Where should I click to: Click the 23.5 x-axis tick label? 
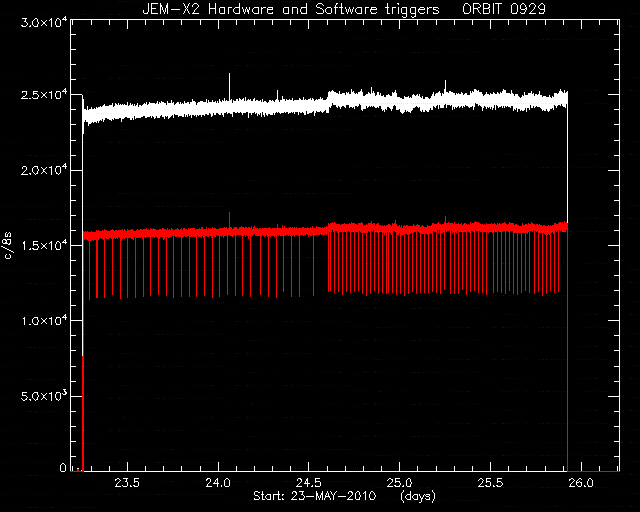(x=127, y=483)
